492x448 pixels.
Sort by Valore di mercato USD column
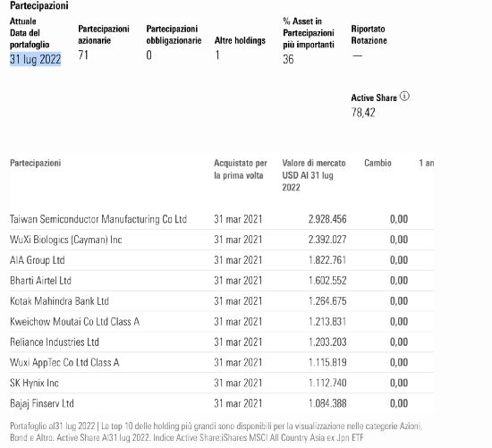point(314,175)
